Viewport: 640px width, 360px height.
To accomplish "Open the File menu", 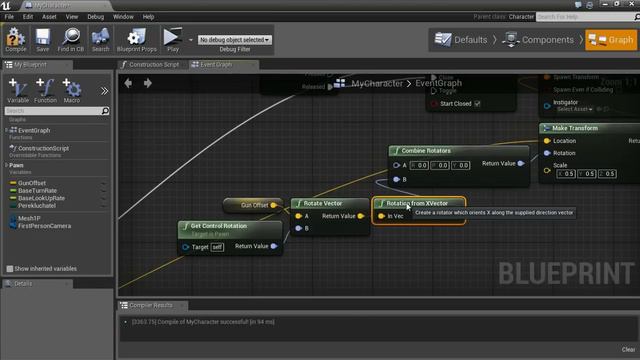I will pos(9,17).
